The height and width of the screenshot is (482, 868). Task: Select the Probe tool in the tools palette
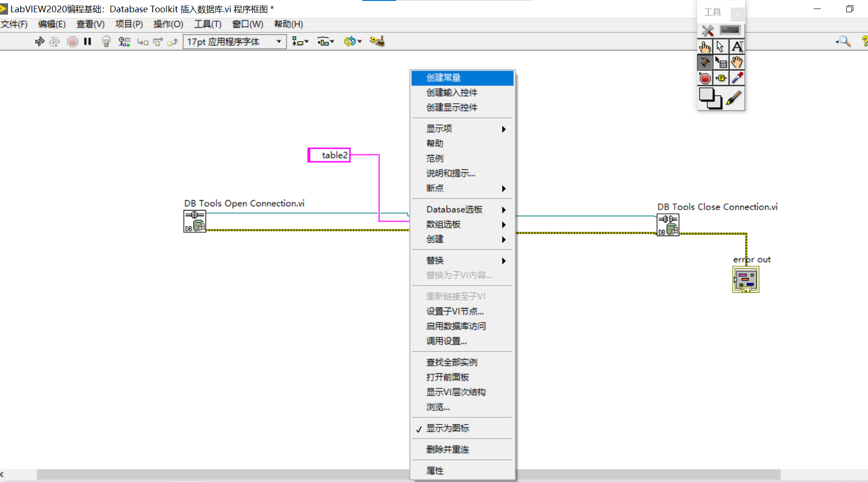pyautogui.click(x=721, y=78)
